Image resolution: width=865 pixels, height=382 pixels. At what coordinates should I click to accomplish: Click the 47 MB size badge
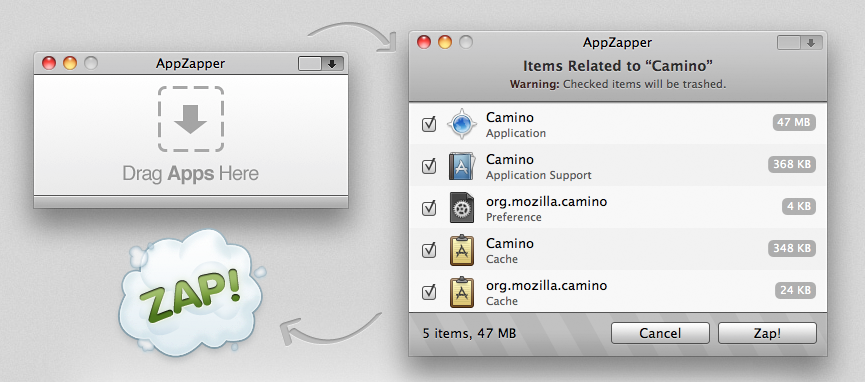coord(794,123)
